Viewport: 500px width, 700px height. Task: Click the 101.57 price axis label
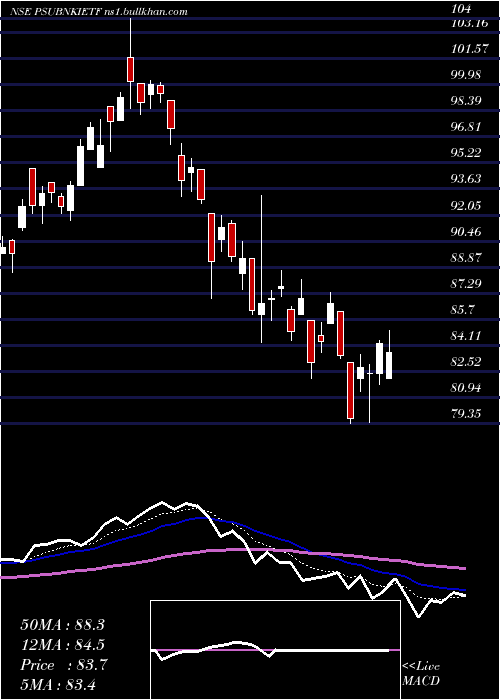(x=470, y=49)
